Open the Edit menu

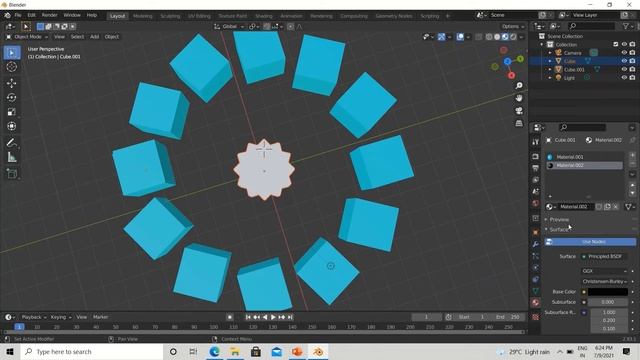tap(31, 15)
